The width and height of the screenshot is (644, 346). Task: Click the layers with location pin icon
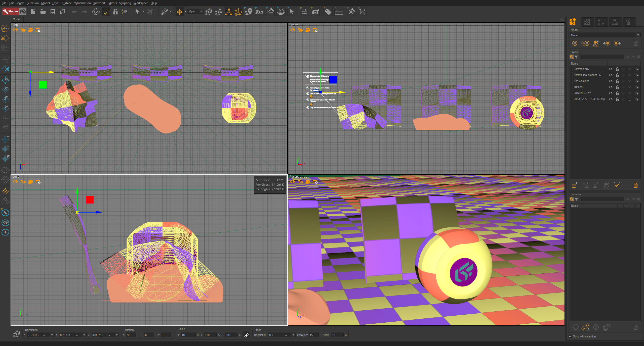pyautogui.click(x=248, y=12)
